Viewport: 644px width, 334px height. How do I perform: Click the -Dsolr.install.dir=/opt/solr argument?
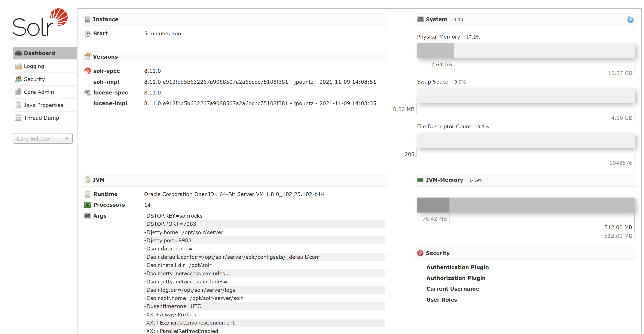click(x=178, y=265)
